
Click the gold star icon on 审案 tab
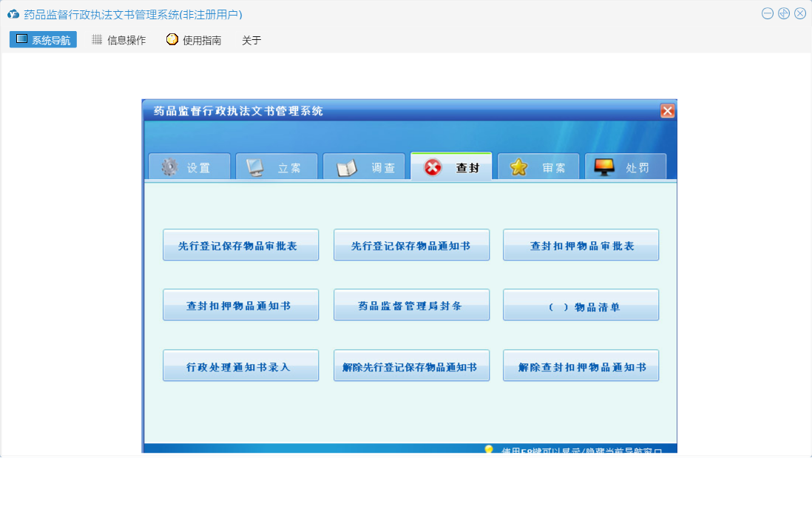518,166
